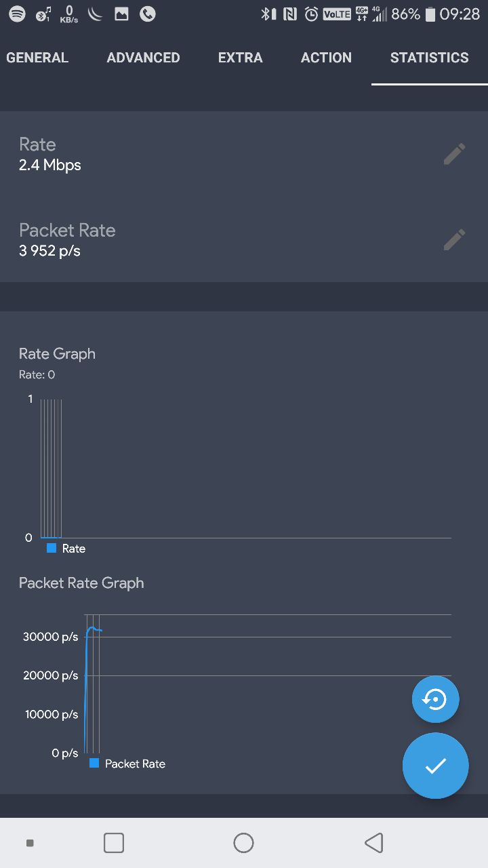488x868 pixels.
Task: Tap the pencil icon beside Packet Rate
Action: 454,239
